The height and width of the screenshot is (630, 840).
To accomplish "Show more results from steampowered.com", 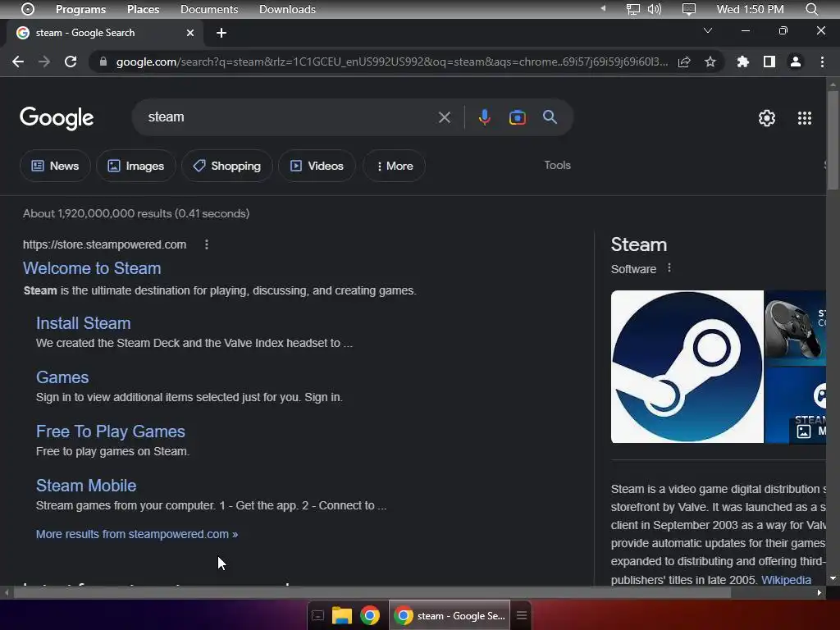I will (137, 534).
